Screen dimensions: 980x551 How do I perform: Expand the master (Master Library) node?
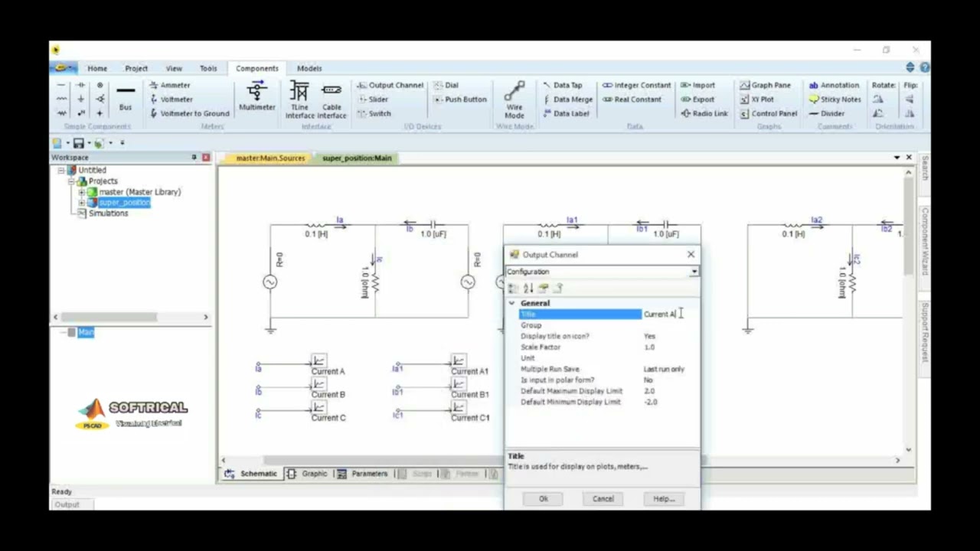[82, 192]
